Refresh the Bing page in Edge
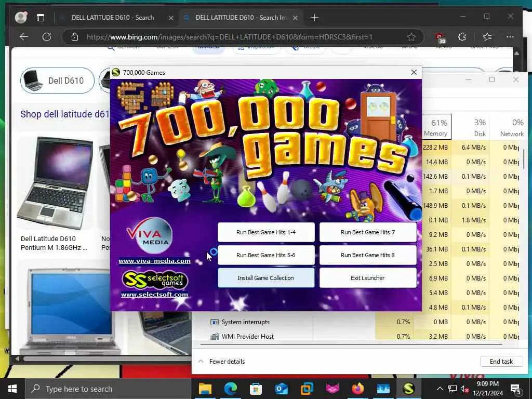Viewport: 532px width, 399px height. [46, 37]
